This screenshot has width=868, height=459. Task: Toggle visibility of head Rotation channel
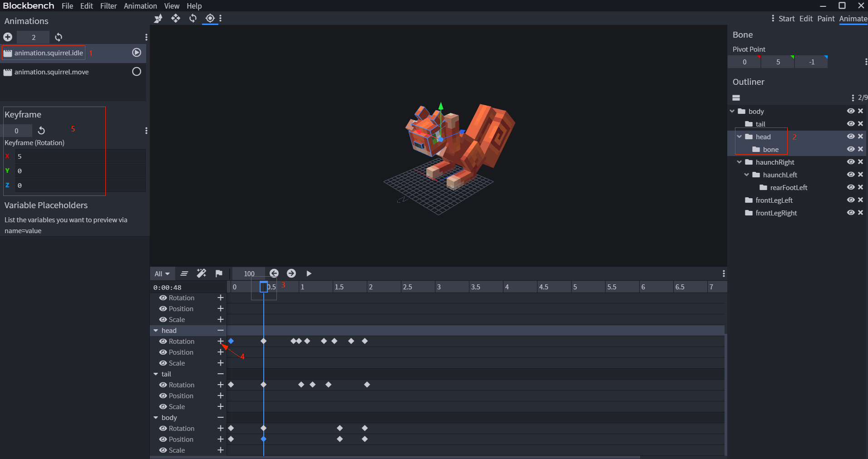point(163,341)
